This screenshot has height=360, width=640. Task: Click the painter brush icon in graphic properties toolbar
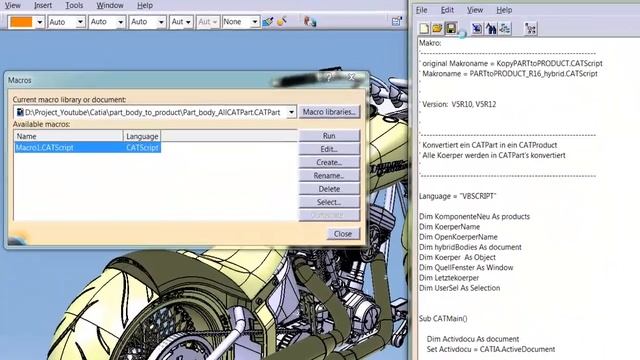click(x=268, y=22)
